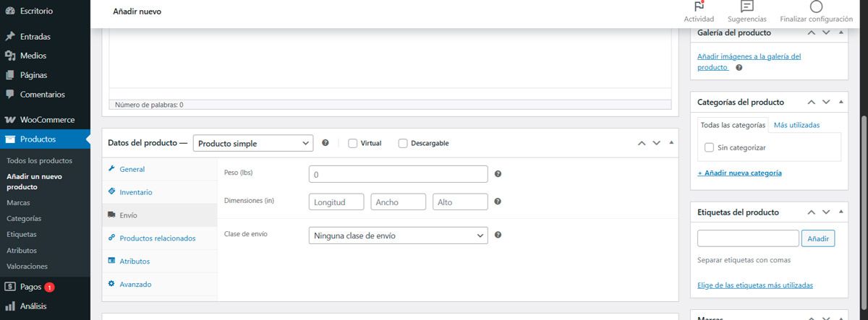Click the red Pagos notification badge

pyautogui.click(x=49, y=287)
